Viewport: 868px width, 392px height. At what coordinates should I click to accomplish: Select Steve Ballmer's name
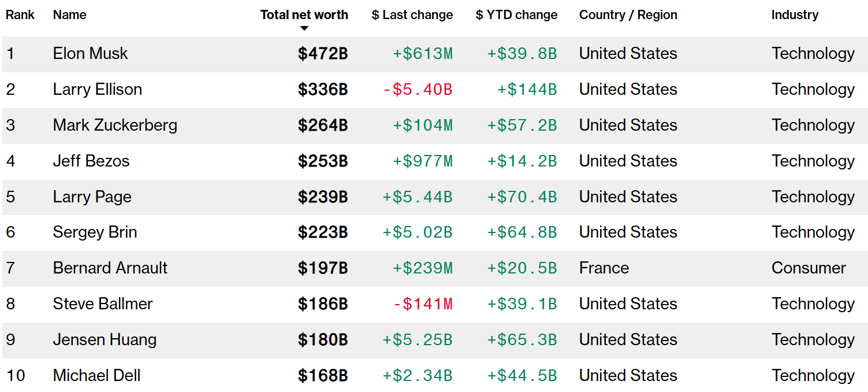point(103,304)
